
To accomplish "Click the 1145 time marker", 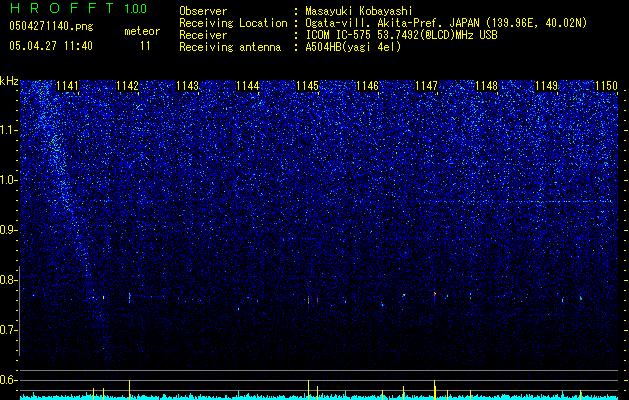I will pyautogui.click(x=307, y=86).
